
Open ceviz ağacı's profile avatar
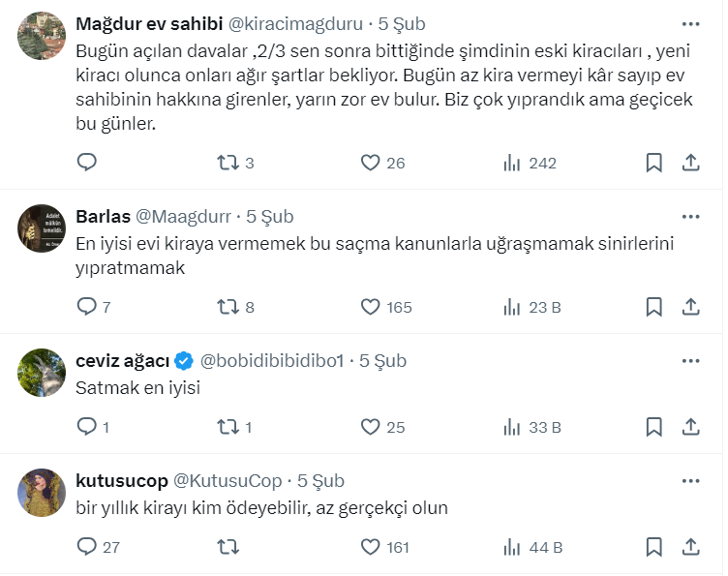42,373
